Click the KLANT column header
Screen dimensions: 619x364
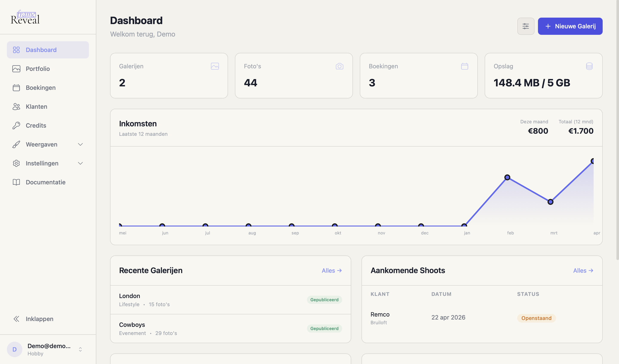coord(380,294)
